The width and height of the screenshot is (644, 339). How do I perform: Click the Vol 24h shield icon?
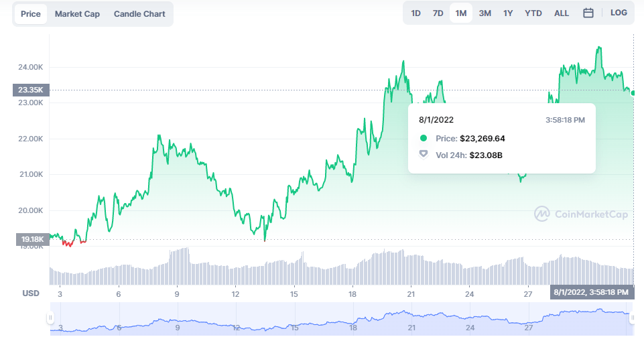point(424,155)
